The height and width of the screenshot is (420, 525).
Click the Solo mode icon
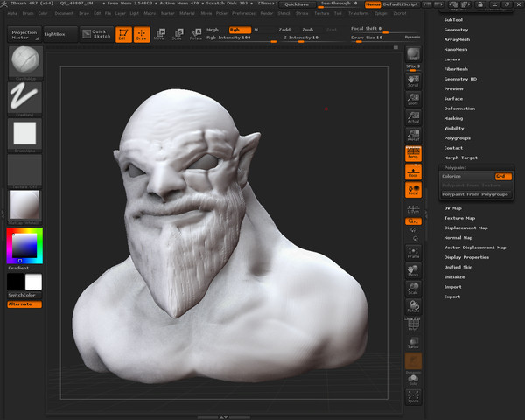pyautogui.click(x=413, y=380)
